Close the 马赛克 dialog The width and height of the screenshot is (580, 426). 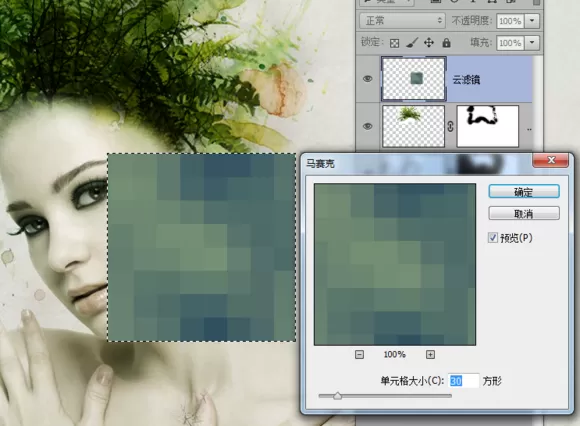[550, 160]
